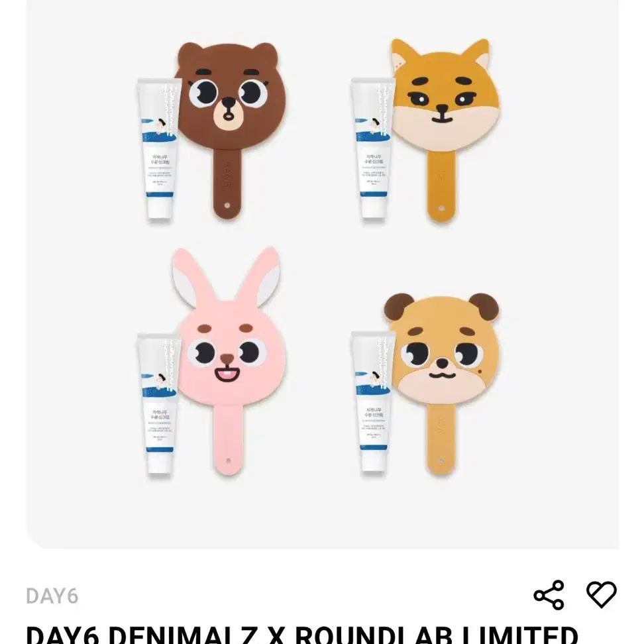Click the fox mirror's mustard handle
The width and height of the screenshot is (644, 644).
coord(441,186)
